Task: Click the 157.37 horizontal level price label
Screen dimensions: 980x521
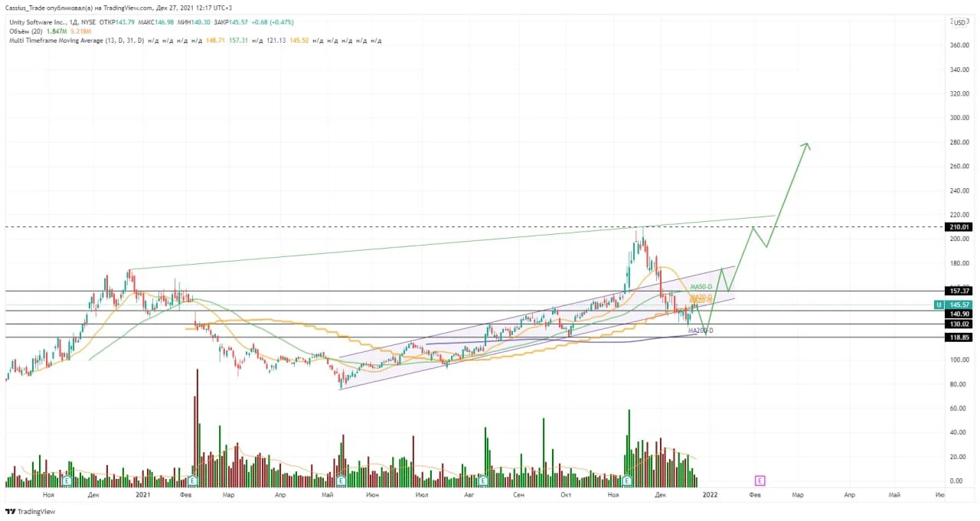Action: [x=959, y=291]
